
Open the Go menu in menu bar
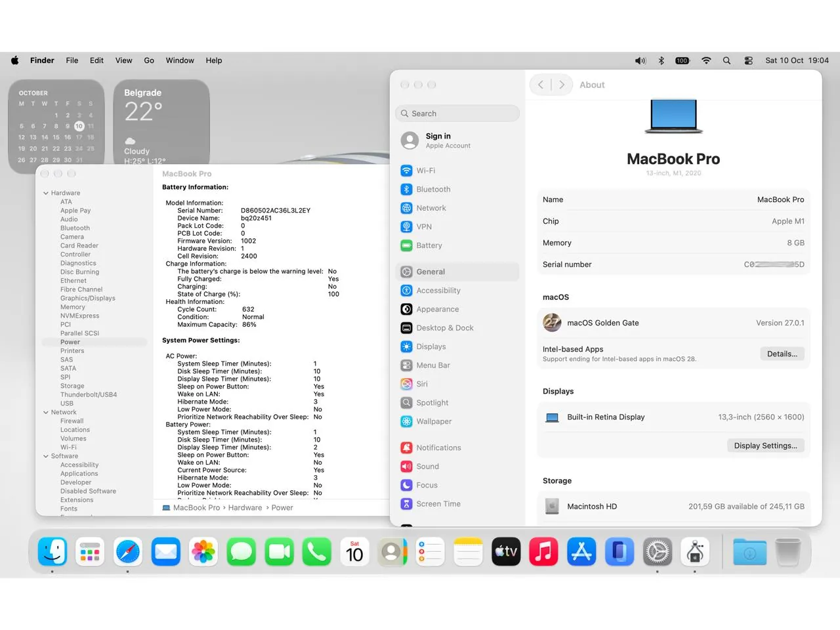click(149, 60)
